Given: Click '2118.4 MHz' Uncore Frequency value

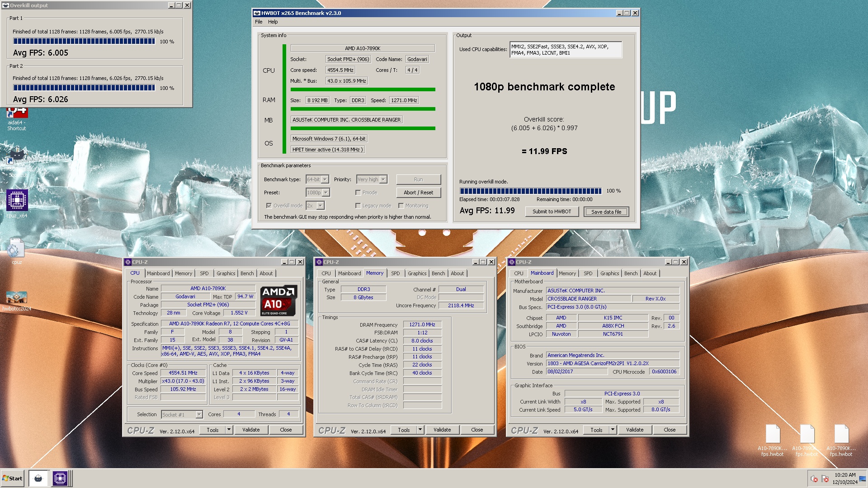Looking at the screenshot, I should pos(461,305).
